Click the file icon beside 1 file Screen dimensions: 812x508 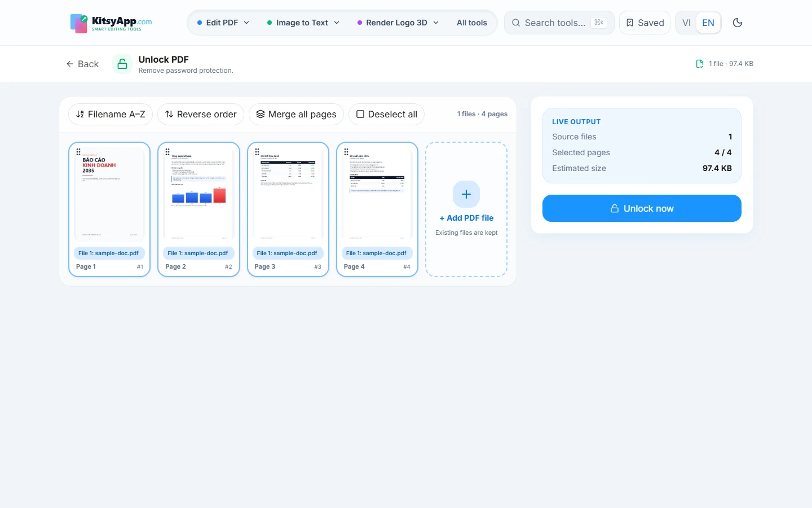pos(700,64)
